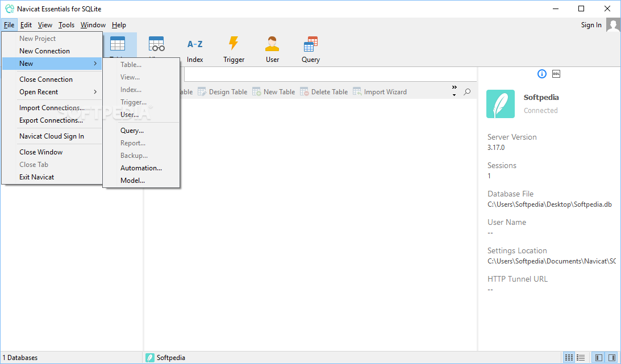Image resolution: width=621 pixels, height=364 pixels.
Task: Click the 1 Databases status text
Action: (x=20, y=358)
